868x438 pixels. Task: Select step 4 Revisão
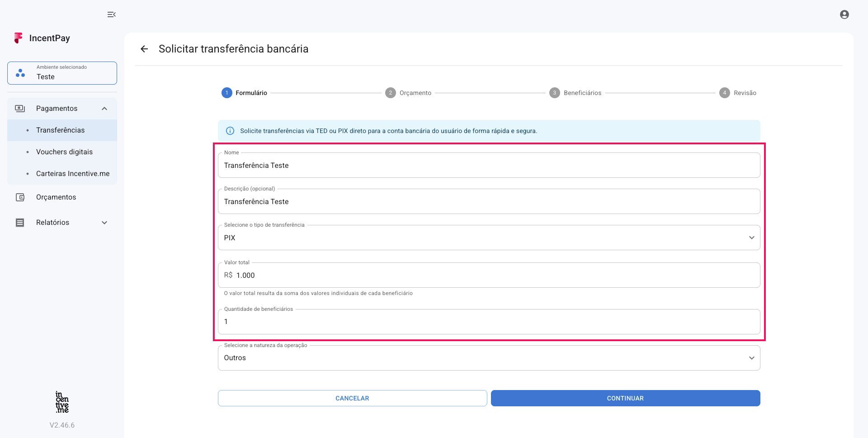tap(738, 93)
